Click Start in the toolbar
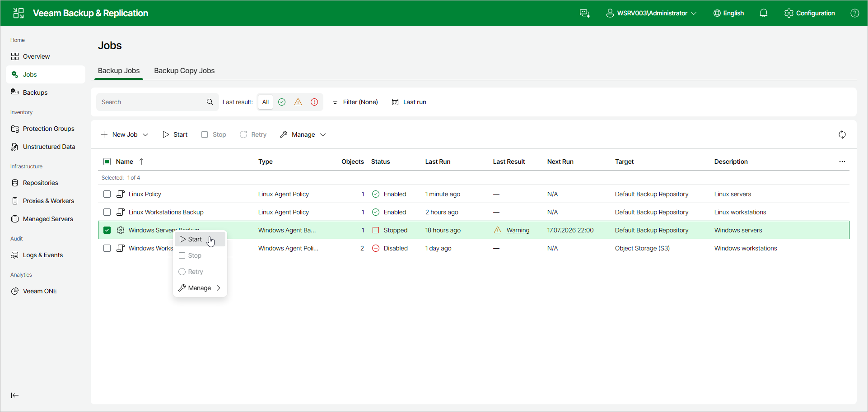Screen dimensions: 868x412 tap(175, 134)
